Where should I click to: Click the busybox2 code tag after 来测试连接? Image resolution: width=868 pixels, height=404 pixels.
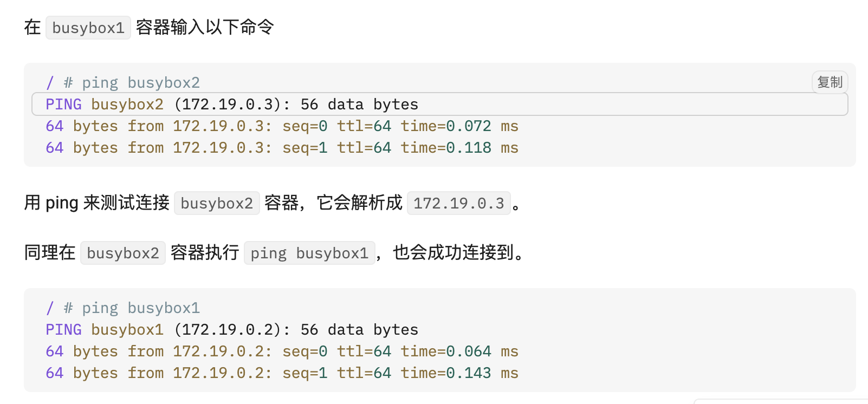217,203
